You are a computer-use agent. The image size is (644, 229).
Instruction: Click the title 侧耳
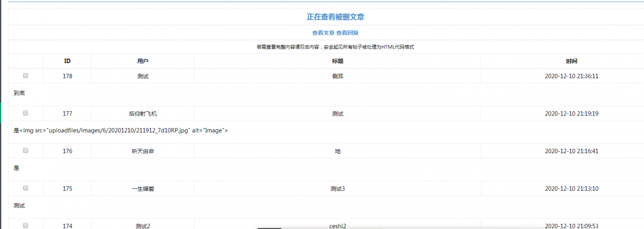coord(338,76)
